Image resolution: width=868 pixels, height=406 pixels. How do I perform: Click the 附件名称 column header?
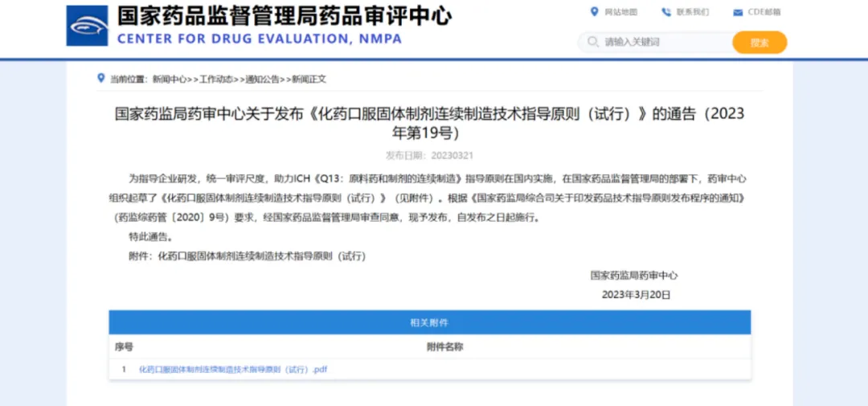[x=444, y=347]
